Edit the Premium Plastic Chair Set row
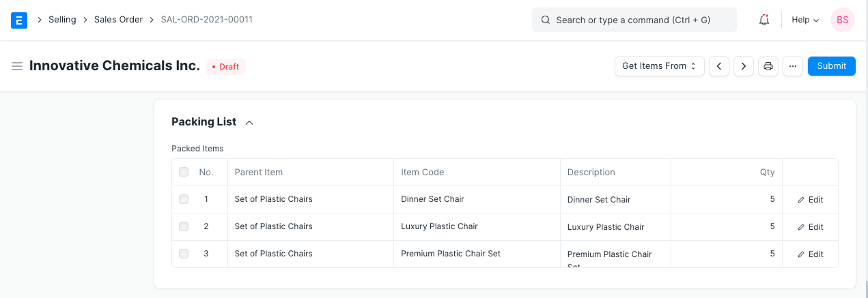The height and width of the screenshot is (298, 868). (811, 254)
